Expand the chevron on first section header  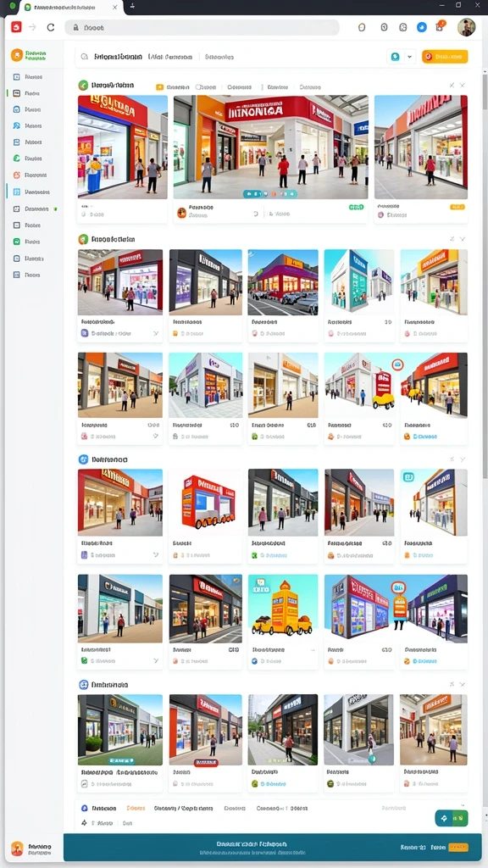click(463, 86)
